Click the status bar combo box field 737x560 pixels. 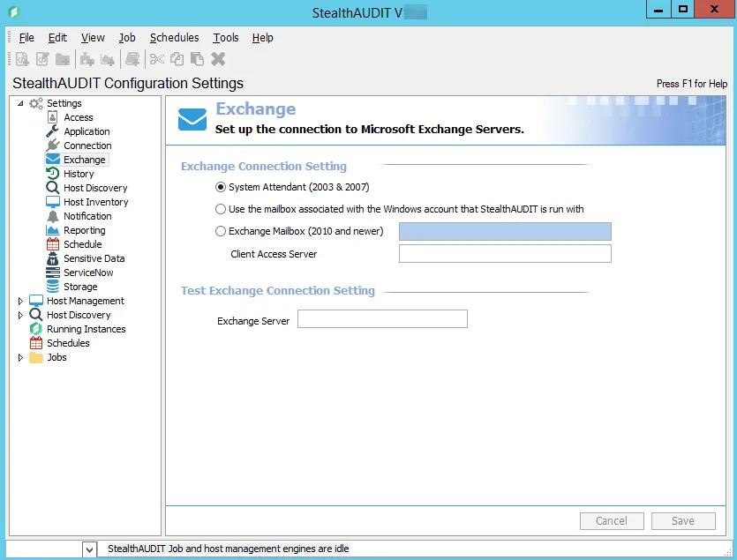click(44, 549)
